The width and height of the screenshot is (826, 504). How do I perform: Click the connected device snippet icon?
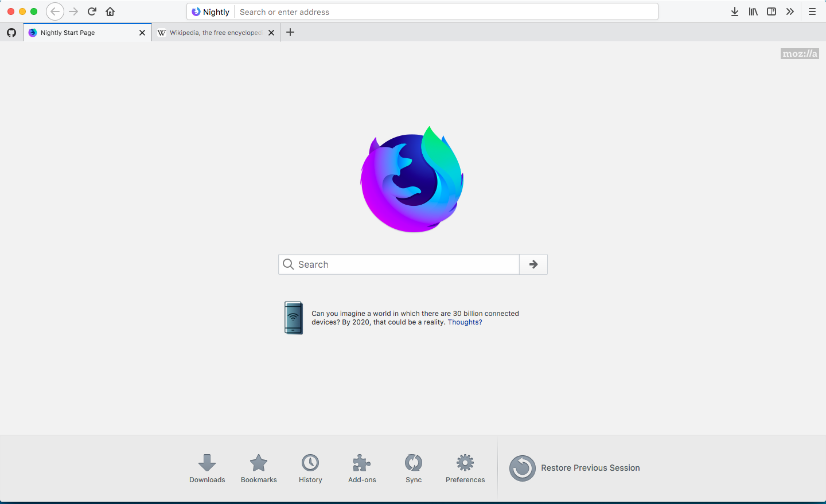click(x=294, y=318)
